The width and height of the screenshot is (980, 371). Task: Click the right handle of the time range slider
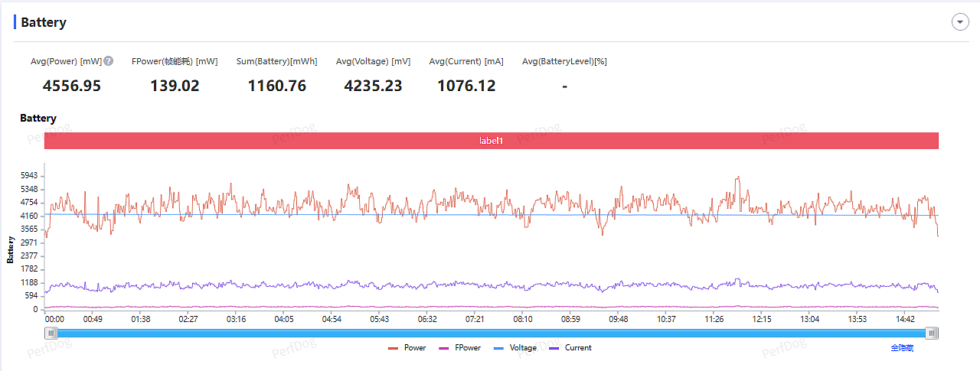point(932,333)
